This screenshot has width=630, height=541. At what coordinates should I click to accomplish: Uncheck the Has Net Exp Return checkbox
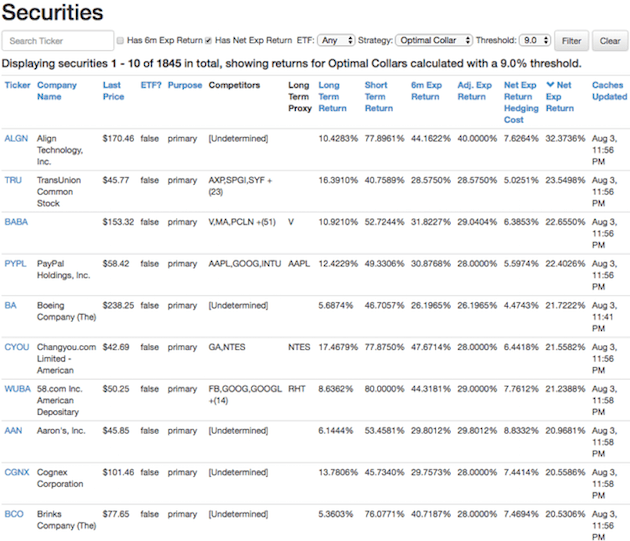(x=208, y=41)
